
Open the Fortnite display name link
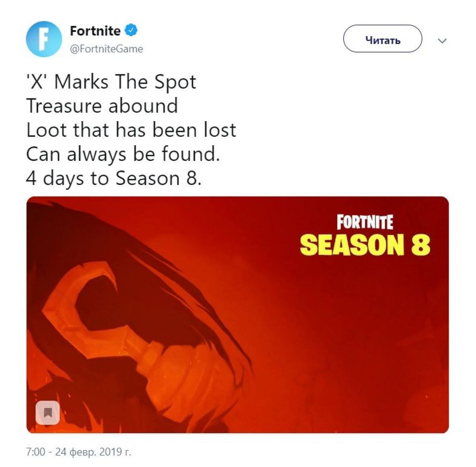coord(95,31)
